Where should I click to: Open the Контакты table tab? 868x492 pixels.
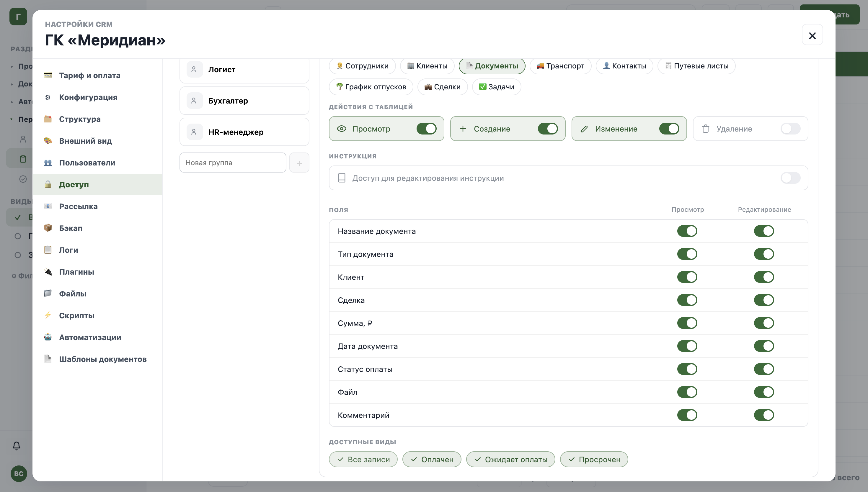tap(624, 66)
